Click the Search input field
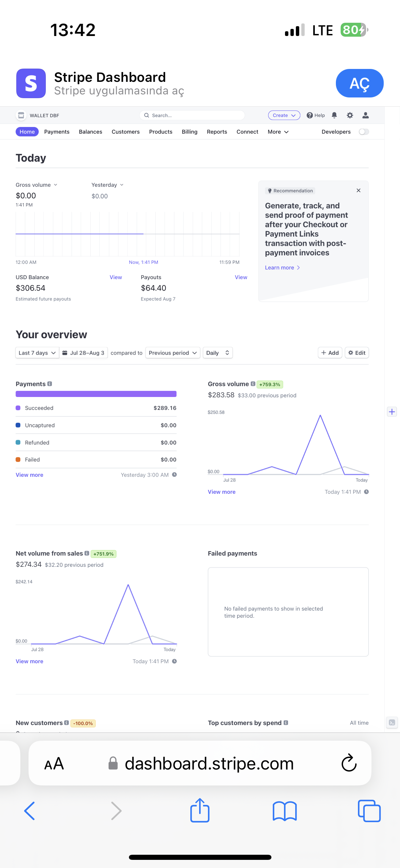The image size is (400, 868). tap(192, 115)
